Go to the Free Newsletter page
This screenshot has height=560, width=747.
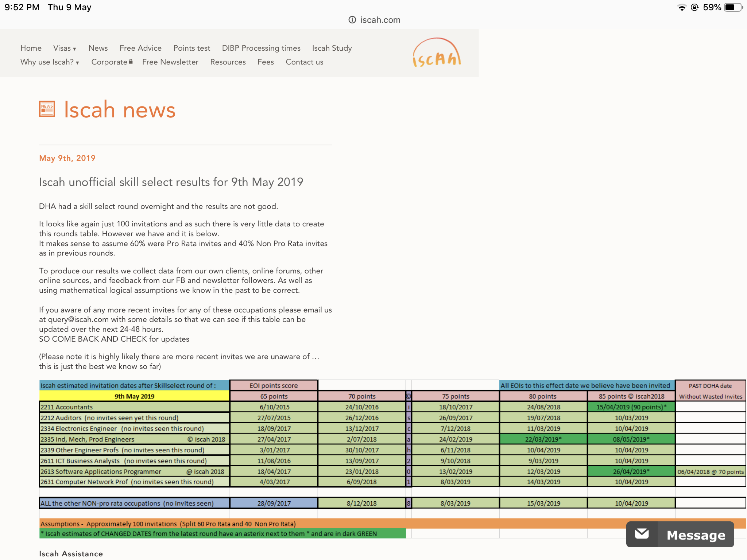tap(170, 62)
